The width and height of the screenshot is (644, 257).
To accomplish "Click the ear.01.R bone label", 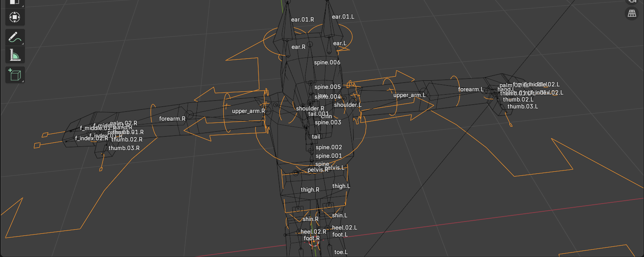I will pos(302,20).
